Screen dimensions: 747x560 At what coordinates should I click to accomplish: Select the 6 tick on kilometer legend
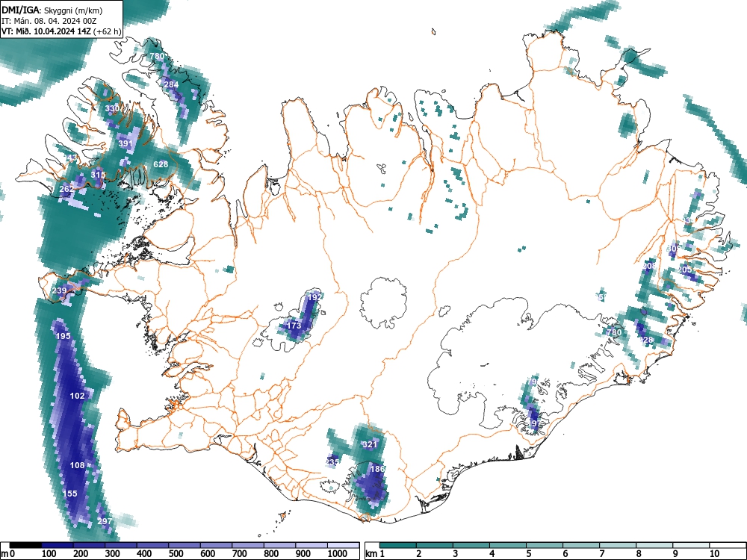(x=565, y=554)
